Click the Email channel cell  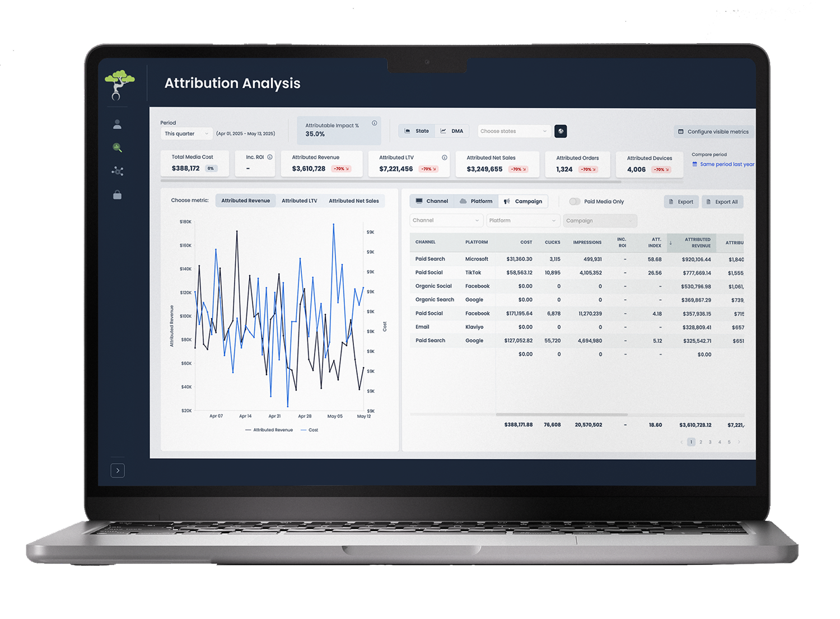[422, 327]
